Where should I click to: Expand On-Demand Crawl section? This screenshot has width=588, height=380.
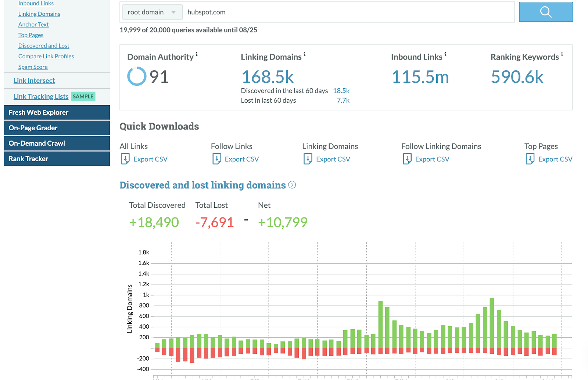point(57,143)
